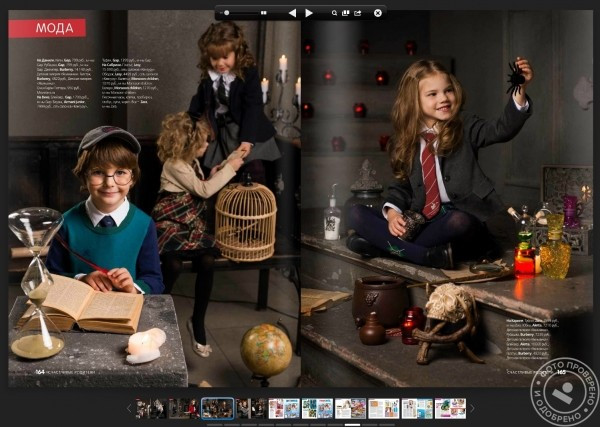The height and width of the screenshot is (427, 600).
Task: Click the highlighted current spread thumbnail
Action: click(x=217, y=408)
